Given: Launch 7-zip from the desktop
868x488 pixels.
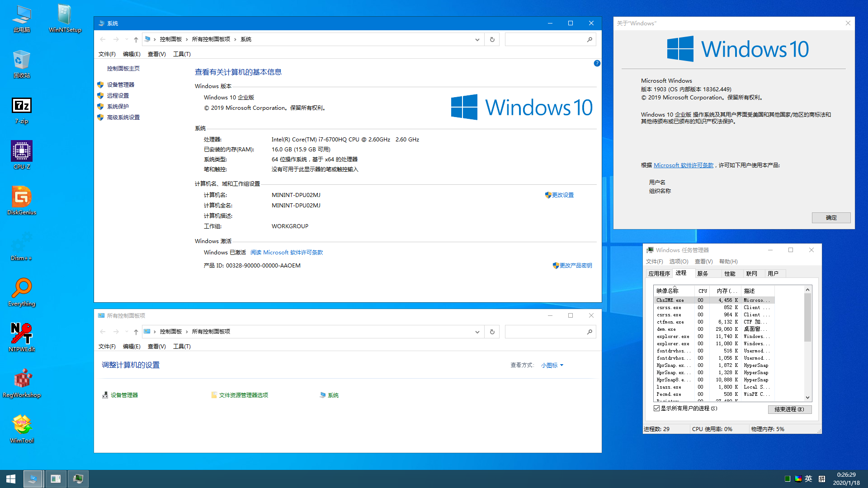Looking at the screenshot, I should point(22,110).
